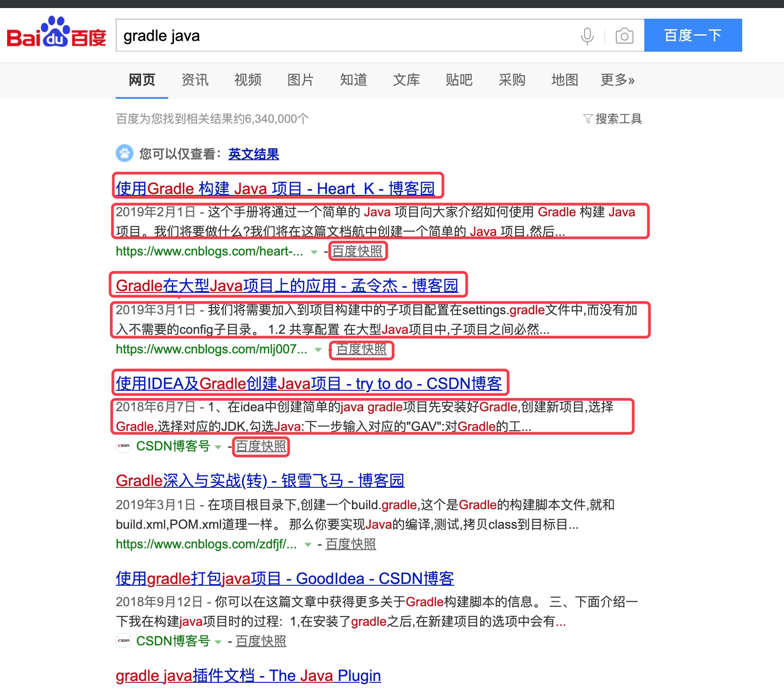Click the CSDN icon under the IDEA result
This screenshot has height=689, width=784.
(x=124, y=446)
